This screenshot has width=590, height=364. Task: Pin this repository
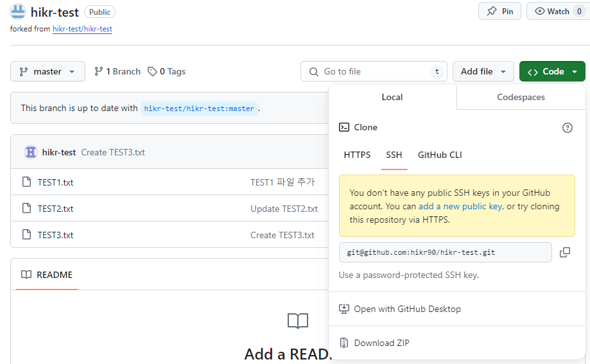(499, 12)
